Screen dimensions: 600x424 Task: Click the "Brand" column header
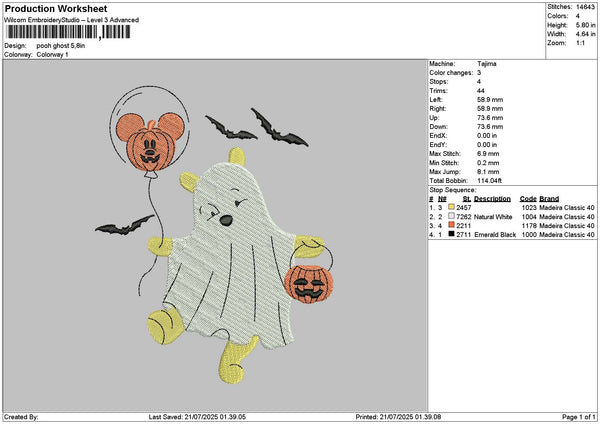click(x=549, y=199)
